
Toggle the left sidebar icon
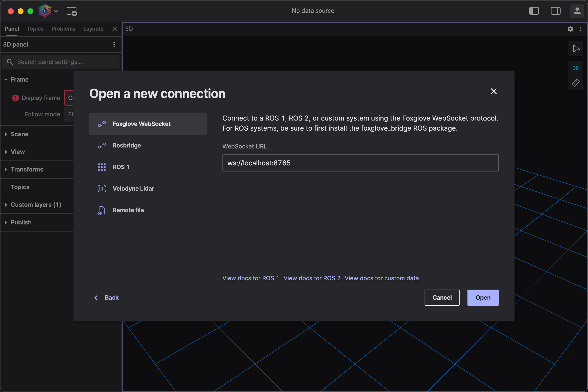pyautogui.click(x=534, y=11)
